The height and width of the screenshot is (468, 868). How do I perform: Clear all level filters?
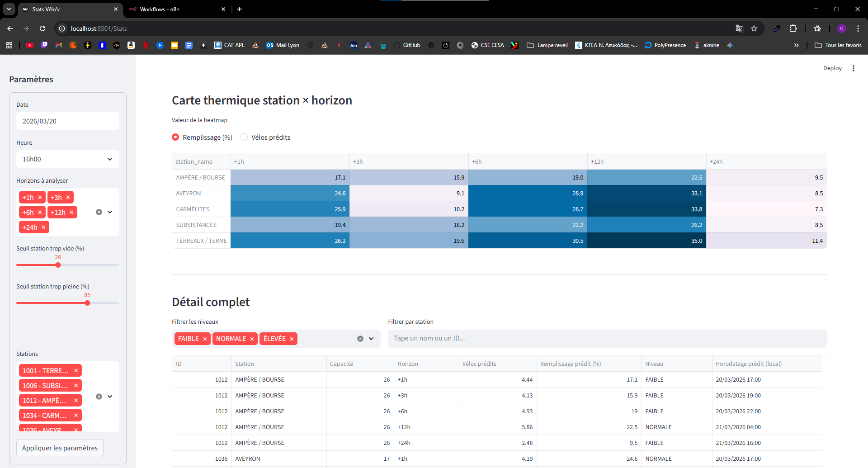pyautogui.click(x=360, y=339)
